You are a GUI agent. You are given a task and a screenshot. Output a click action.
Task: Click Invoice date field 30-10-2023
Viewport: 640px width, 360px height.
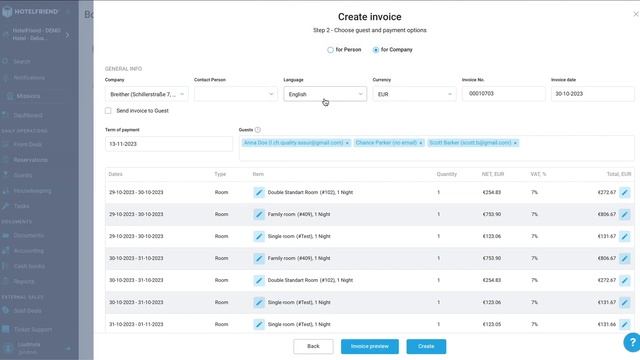click(x=593, y=94)
